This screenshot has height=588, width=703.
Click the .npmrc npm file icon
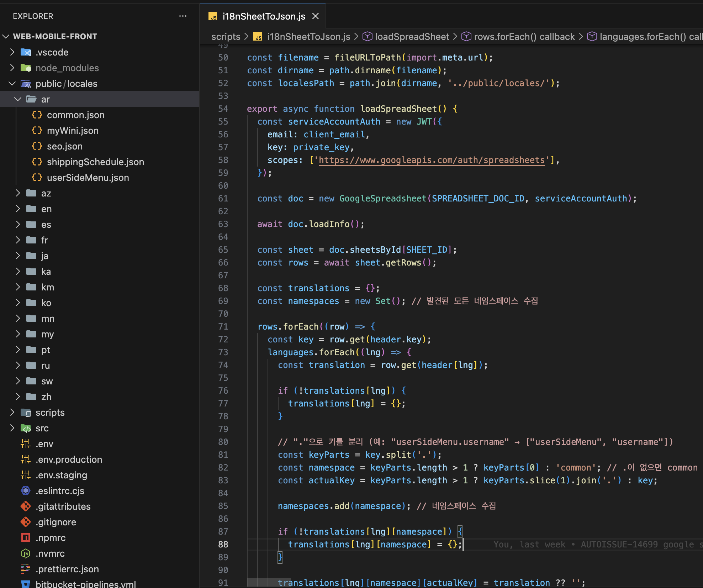coord(26,538)
